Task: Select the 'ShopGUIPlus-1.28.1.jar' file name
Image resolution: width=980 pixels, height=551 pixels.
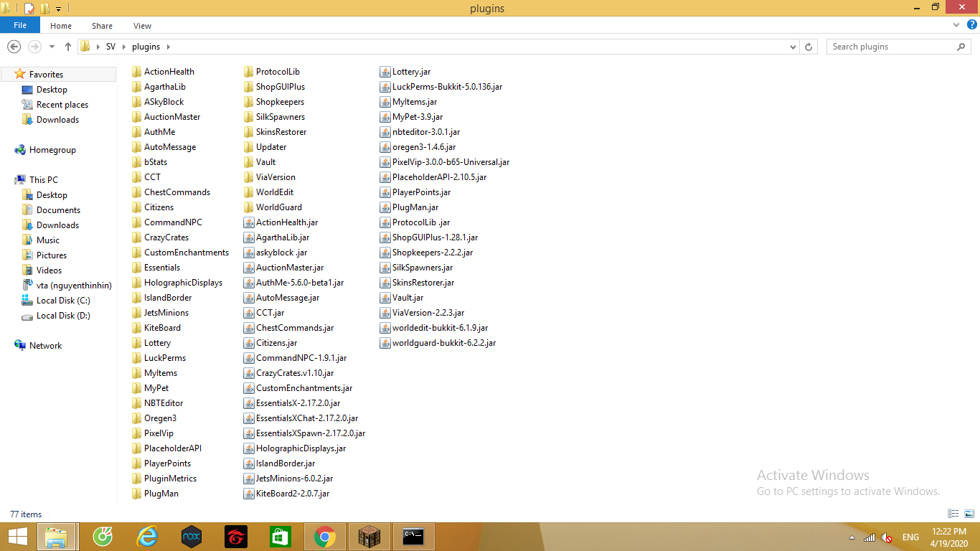Action: pos(435,237)
